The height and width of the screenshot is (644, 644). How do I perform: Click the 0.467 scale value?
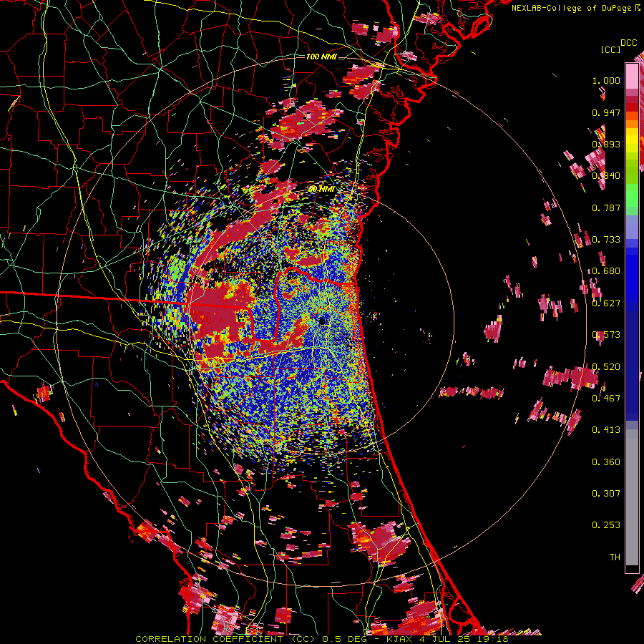(606, 399)
